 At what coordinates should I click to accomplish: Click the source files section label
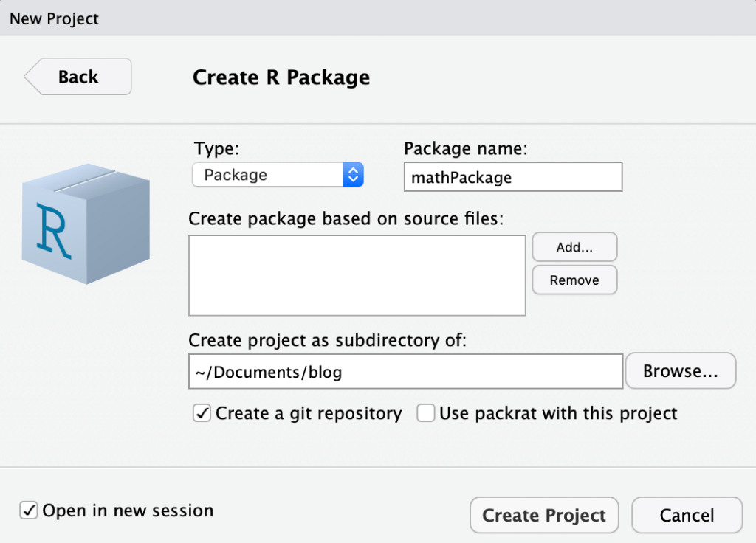[x=346, y=218]
